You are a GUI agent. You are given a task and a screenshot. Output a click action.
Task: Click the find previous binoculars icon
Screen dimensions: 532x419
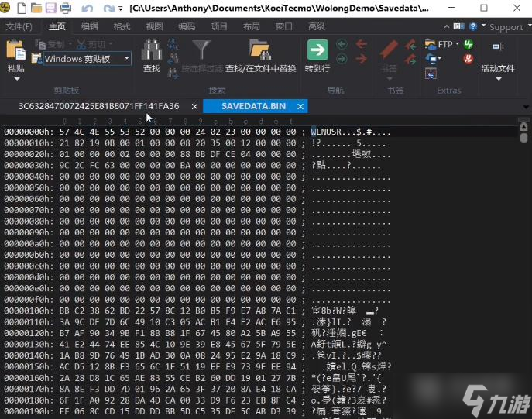[173, 58]
